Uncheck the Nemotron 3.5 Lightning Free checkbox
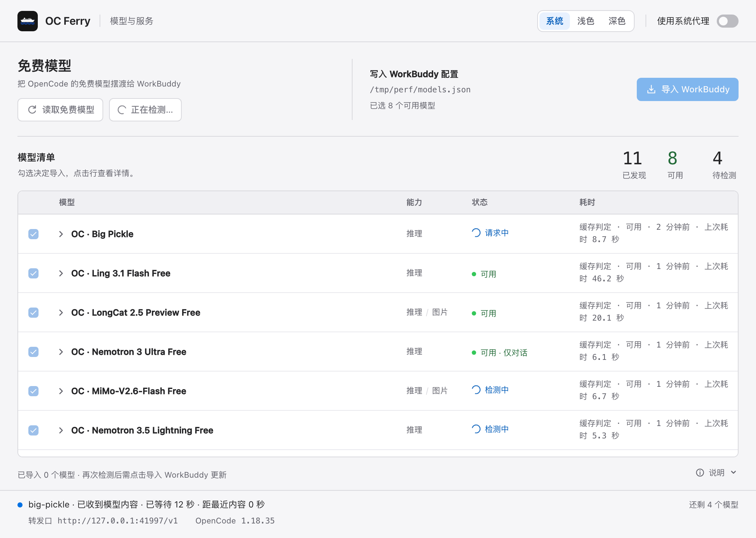Viewport: 756px width, 538px height. (33, 430)
